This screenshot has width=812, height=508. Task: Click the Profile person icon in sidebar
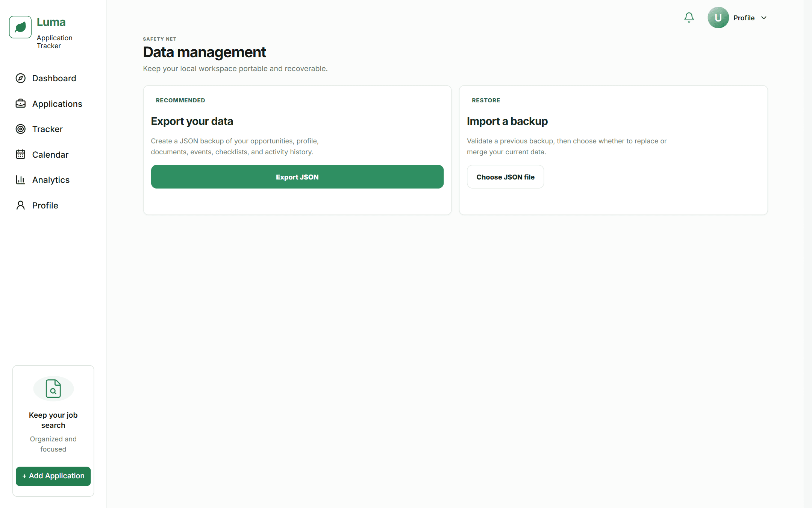[21, 205]
